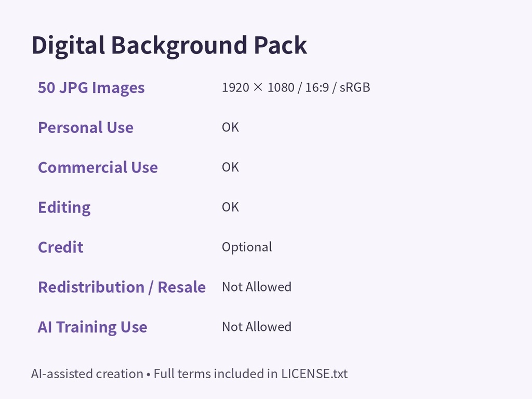
Task: Click the OK value beside Personal Use
Action: pos(230,128)
